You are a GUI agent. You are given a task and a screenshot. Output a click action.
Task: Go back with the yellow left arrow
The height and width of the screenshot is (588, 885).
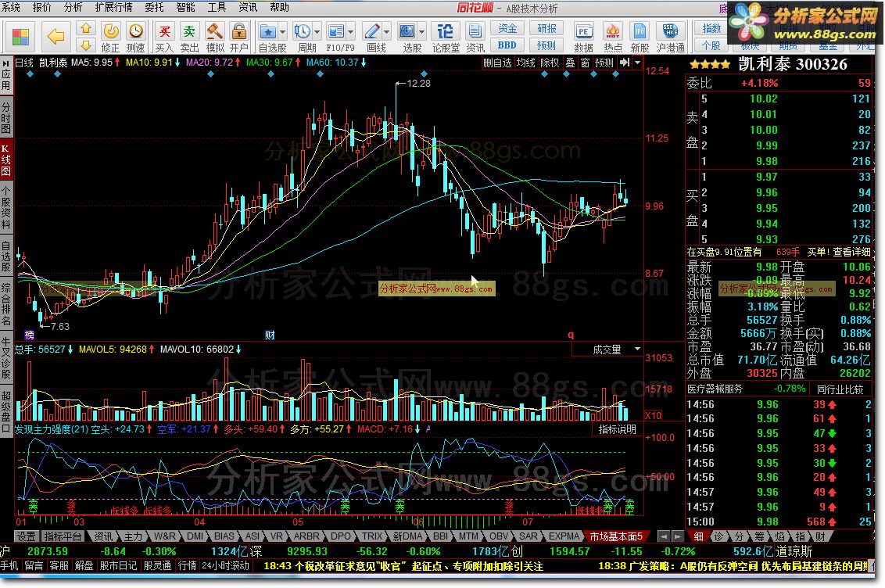pos(56,37)
